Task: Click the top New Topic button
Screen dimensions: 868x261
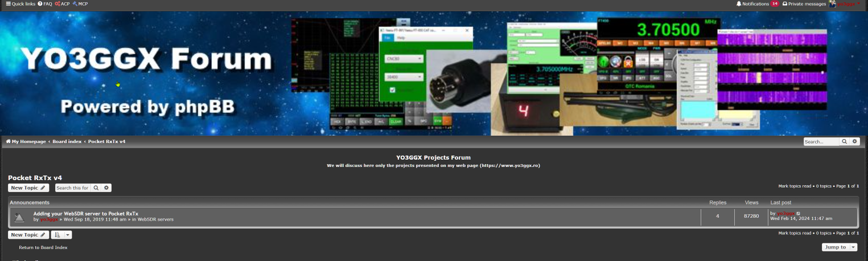Action: pos(28,187)
